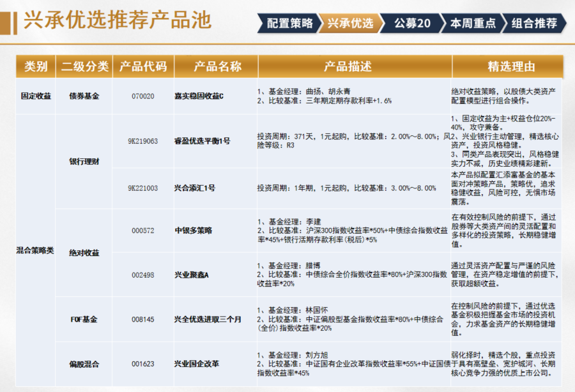Click the 混合策略类 category cell

(x=35, y=252)
